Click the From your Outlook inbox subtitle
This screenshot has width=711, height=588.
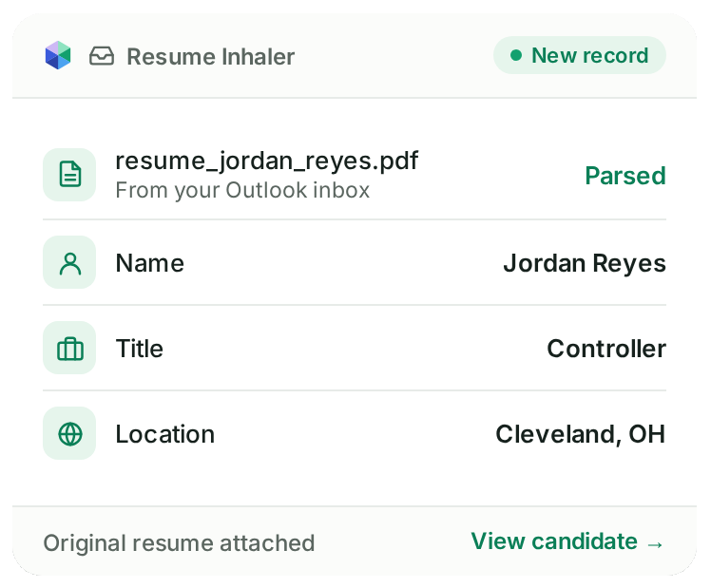242,190
